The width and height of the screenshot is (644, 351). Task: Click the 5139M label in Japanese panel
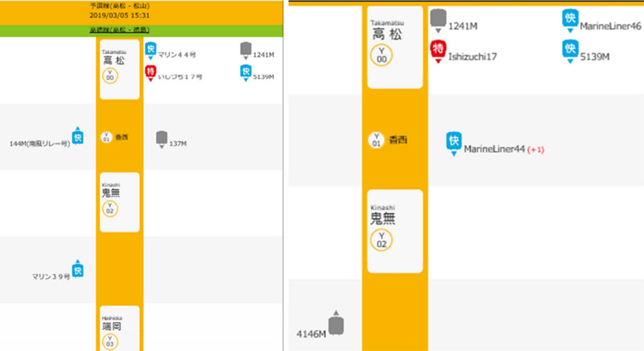tap(264, 76)
